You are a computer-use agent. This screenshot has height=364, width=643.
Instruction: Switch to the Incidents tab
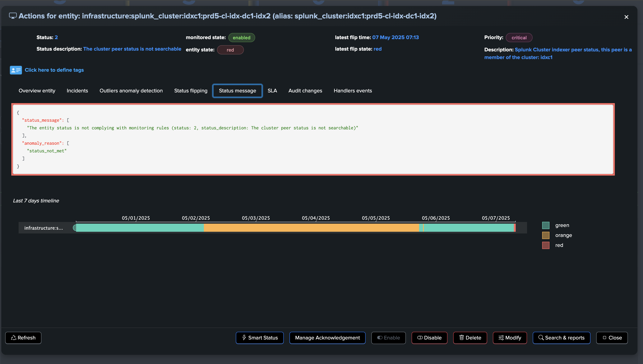point(77,91)
